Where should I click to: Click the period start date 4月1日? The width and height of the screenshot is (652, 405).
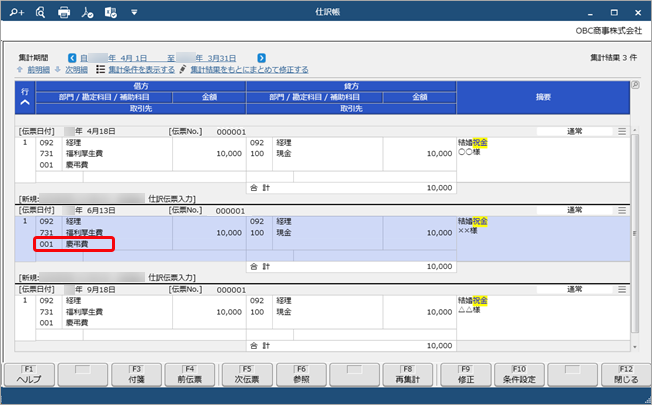(x=134, y=58)
